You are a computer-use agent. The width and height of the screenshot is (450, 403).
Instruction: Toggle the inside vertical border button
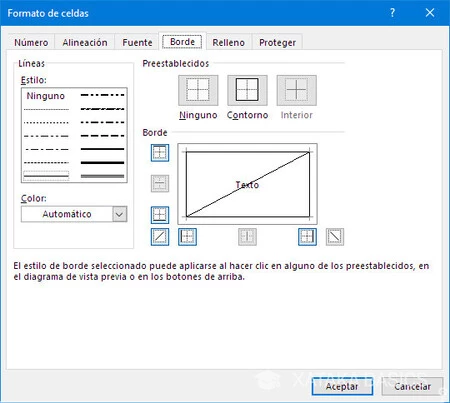[x=247, y=237]
